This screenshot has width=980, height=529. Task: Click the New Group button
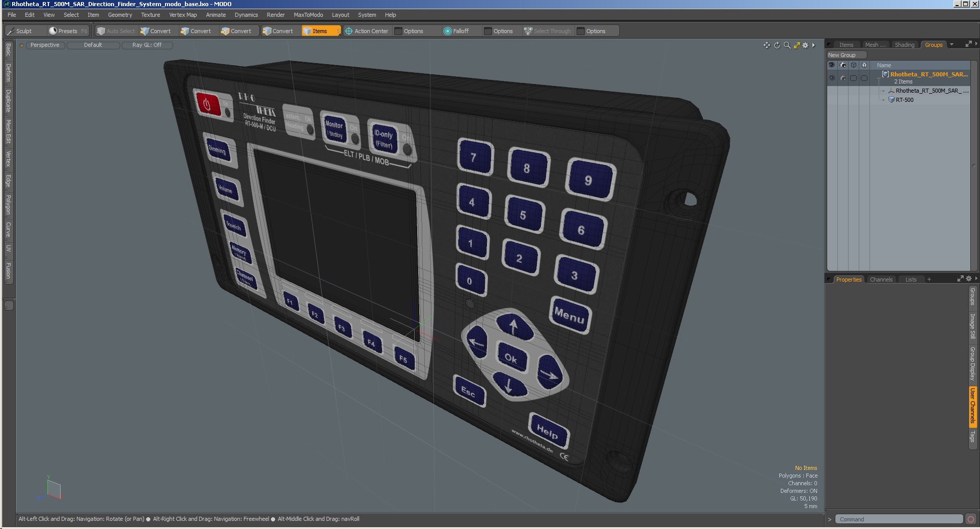(847, 55)
